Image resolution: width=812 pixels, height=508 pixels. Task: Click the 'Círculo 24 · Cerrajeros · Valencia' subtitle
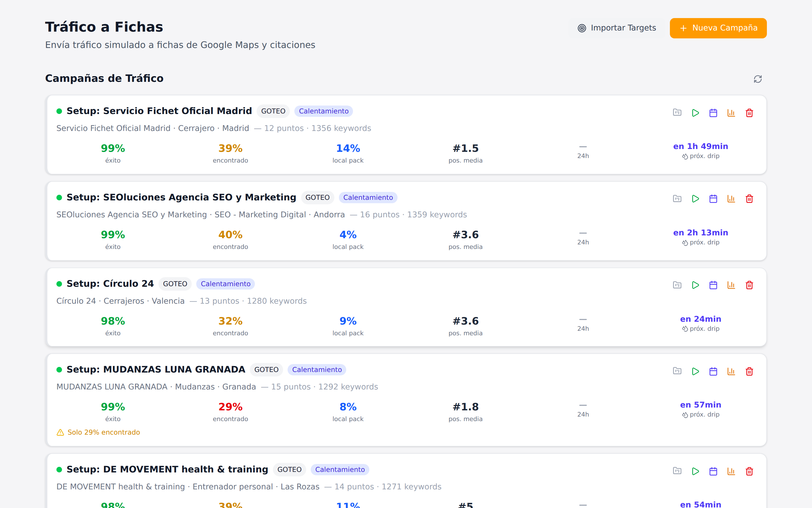[120, 301]
